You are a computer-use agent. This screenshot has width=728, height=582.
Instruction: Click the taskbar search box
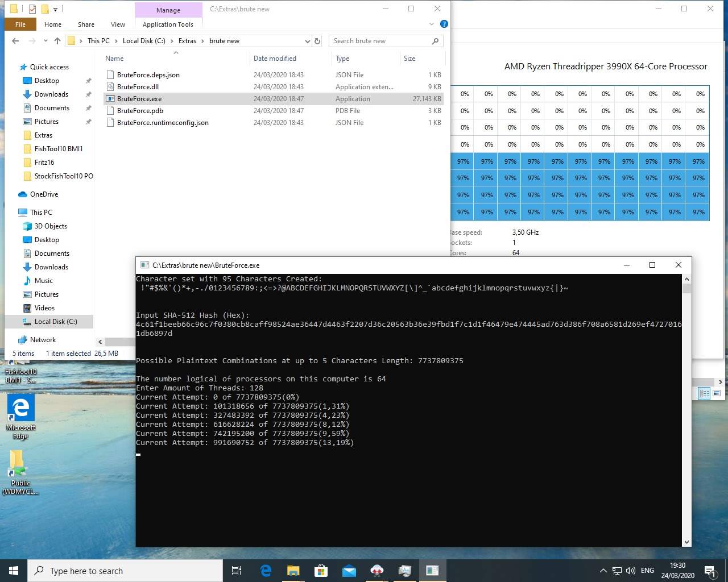(125, 570)
